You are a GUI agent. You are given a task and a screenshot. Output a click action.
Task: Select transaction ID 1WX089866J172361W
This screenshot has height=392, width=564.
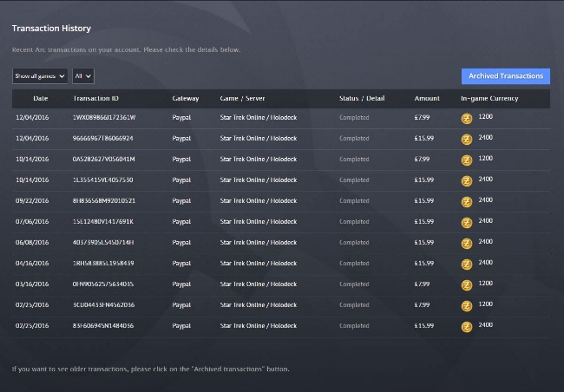(104, 117)
